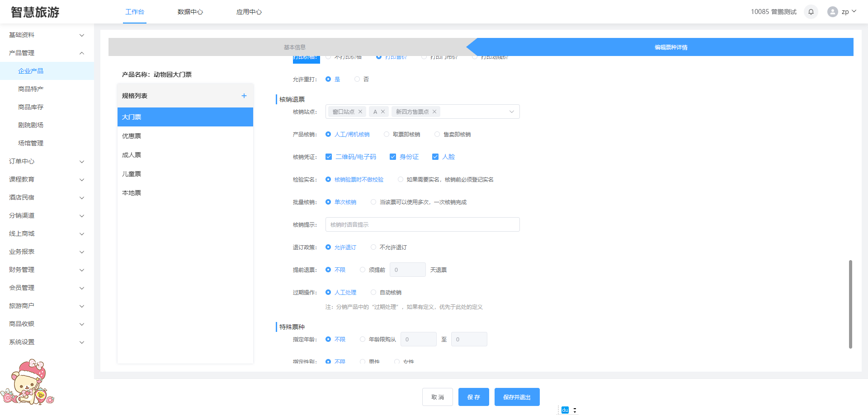The height and width of the screenshot is (415, 868).
Task: Click the 核销提示 text input field
Action: [422, 225]
